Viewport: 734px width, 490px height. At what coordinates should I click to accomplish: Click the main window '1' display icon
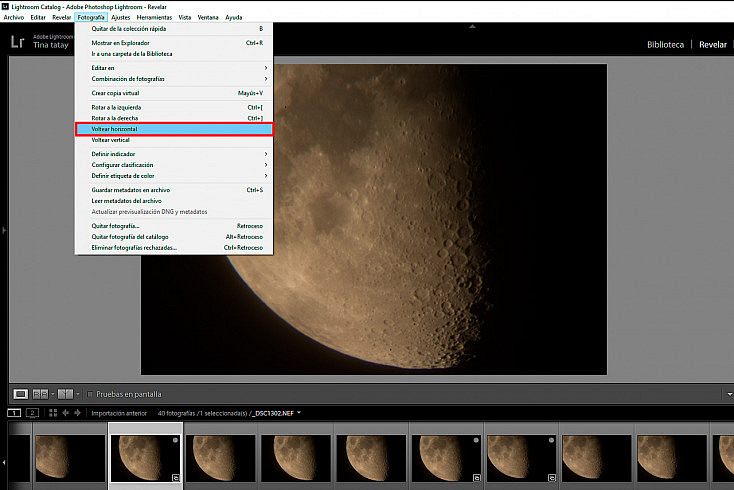(15, 413)
